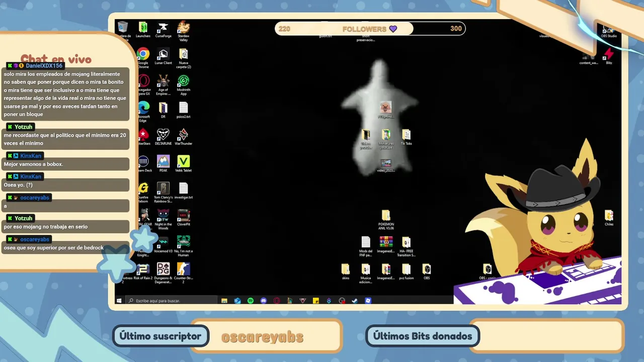Open Sticky Notes from the taskbar
The width and height of the screenshot is (644, 362).
click(x=316, y=301)
